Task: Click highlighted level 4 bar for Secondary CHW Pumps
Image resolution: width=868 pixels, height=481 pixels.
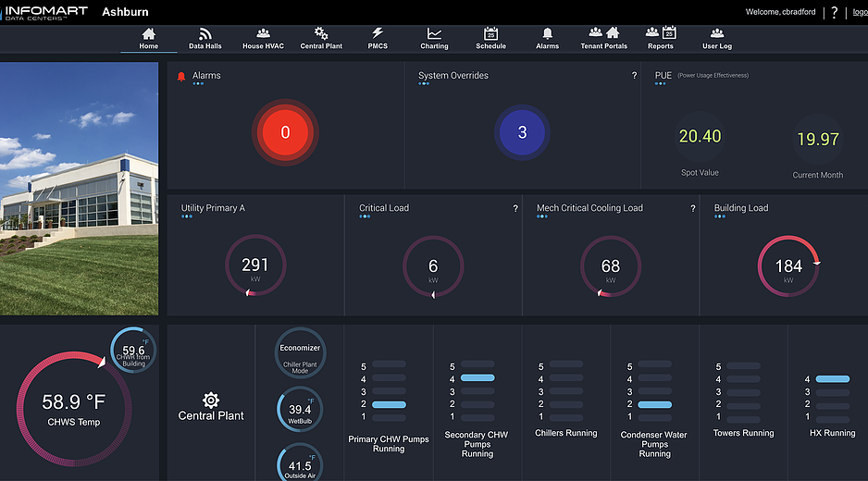Action: coord(477,378)
